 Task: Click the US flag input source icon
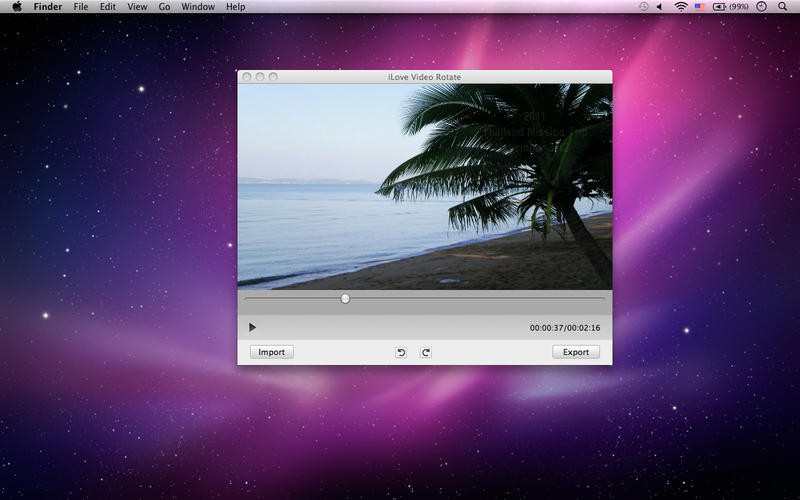[x=700, y=7]
